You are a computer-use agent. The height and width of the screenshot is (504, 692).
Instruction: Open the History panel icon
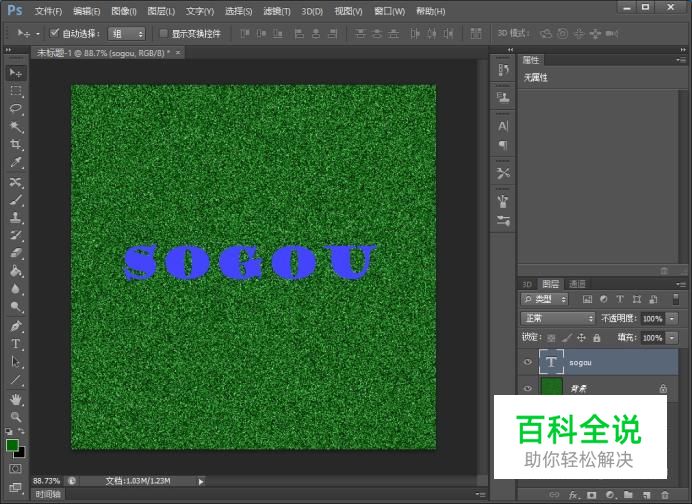503,70
